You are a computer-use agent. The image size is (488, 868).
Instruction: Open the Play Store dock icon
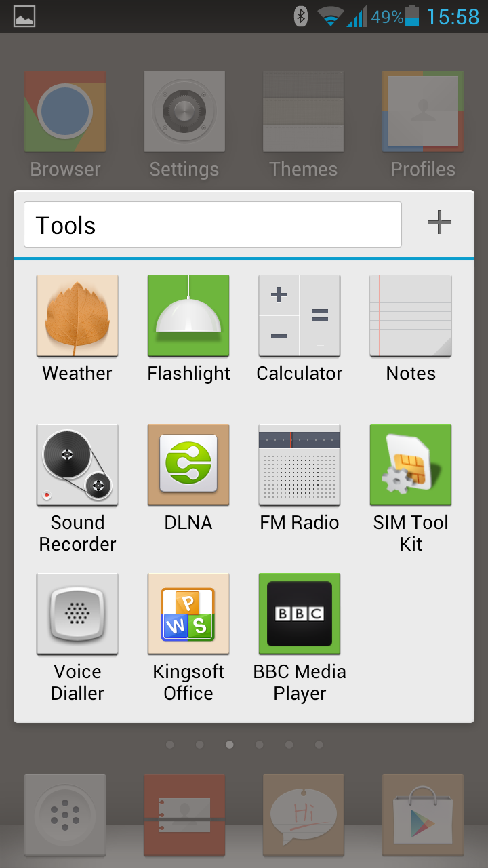tap(423, 814)
